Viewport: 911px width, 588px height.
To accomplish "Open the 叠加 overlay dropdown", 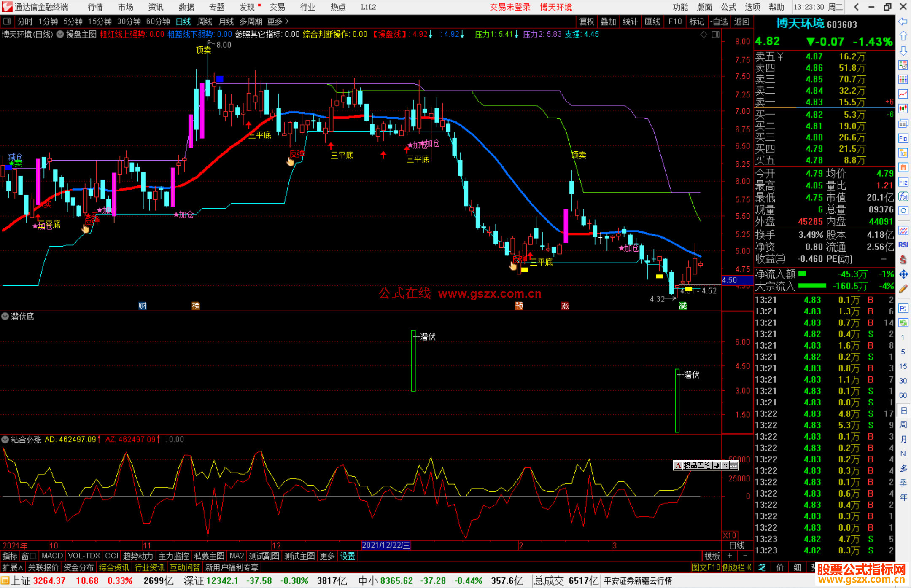I will tap(609, 21).
